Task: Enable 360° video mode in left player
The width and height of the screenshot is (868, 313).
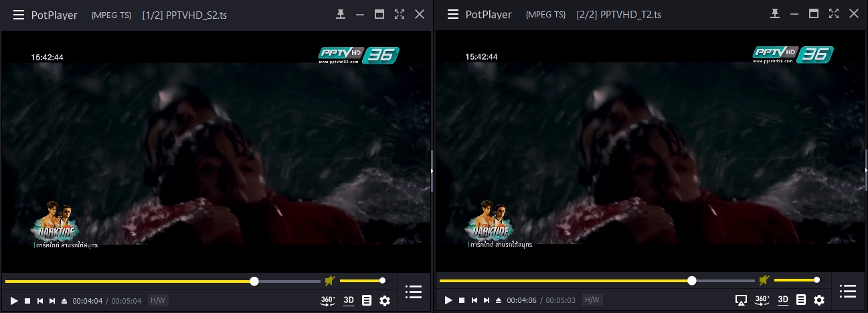Action: (x=328, y=300)
